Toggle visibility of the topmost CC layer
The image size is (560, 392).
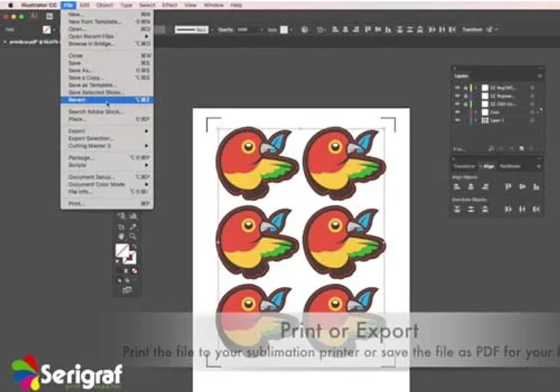pyautogui.click(x=457, y=87)
